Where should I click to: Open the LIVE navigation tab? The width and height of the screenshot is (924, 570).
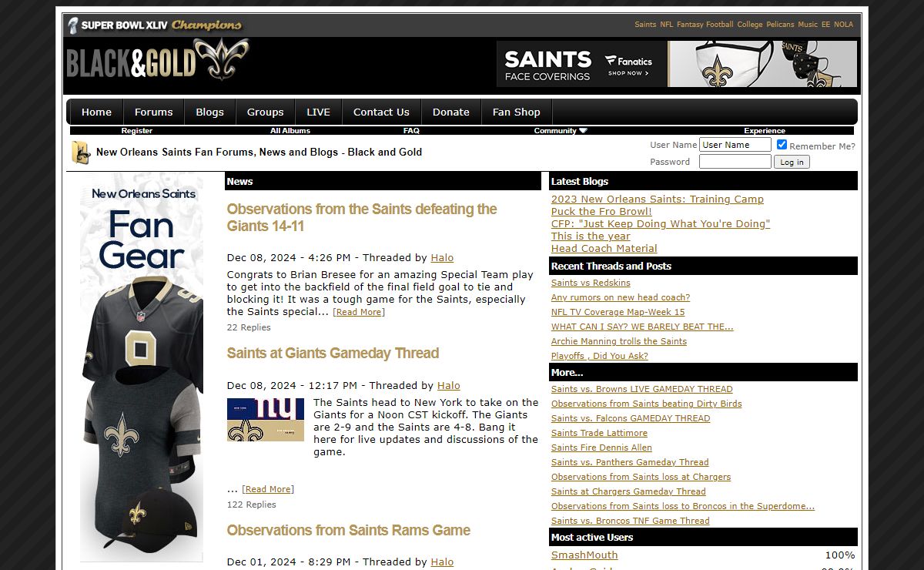pos(318,112)
